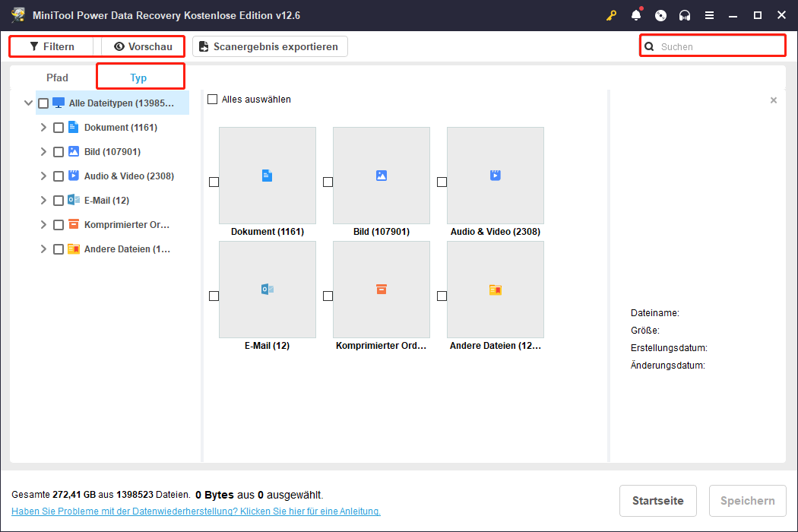Viewport: 798px width, 532px height.
Task: Click the Vorschau preview button
Action: 143,46
